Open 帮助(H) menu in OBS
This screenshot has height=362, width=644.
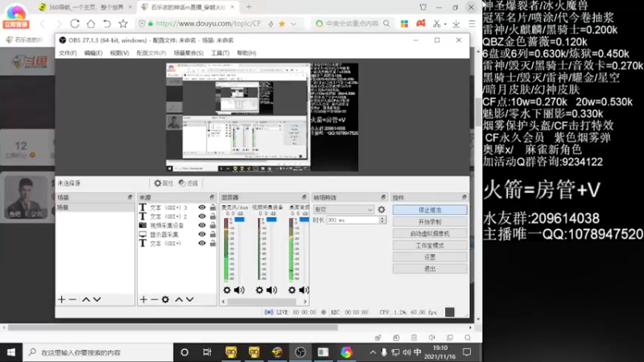[x=246, y=53]
